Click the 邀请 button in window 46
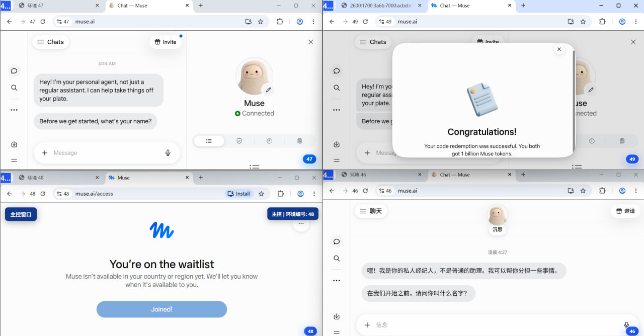This screenshot has height=336, width=644. (x=625, y=211)
